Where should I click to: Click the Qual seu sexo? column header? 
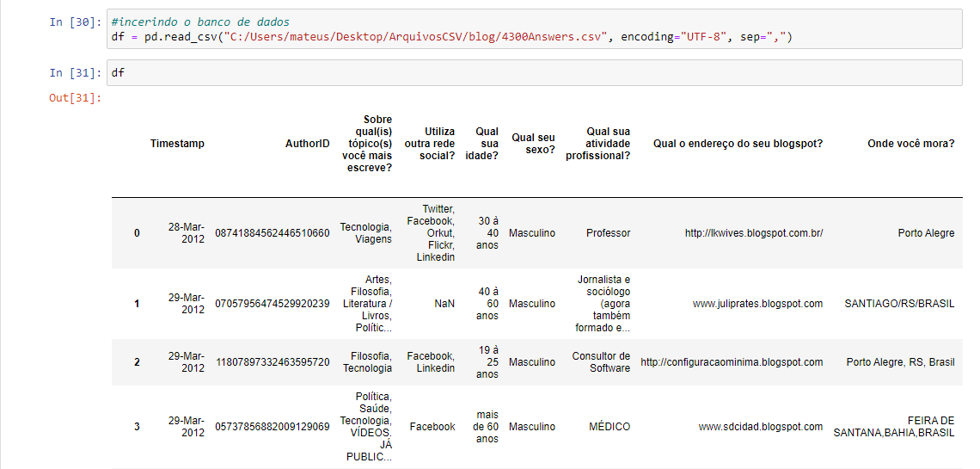[532, 143]
